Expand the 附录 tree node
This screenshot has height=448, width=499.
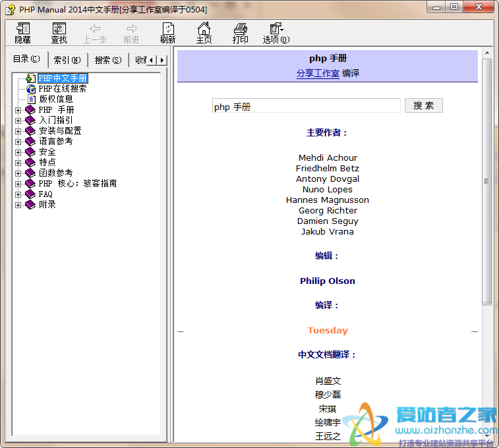tap(18, 205)
